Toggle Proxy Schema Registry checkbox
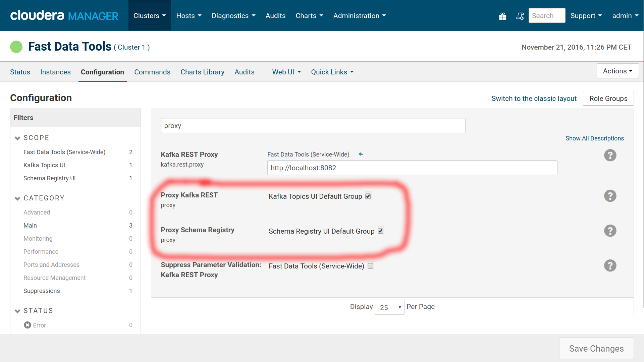This screenshot has height=362, width=644. tap(381, 231)
